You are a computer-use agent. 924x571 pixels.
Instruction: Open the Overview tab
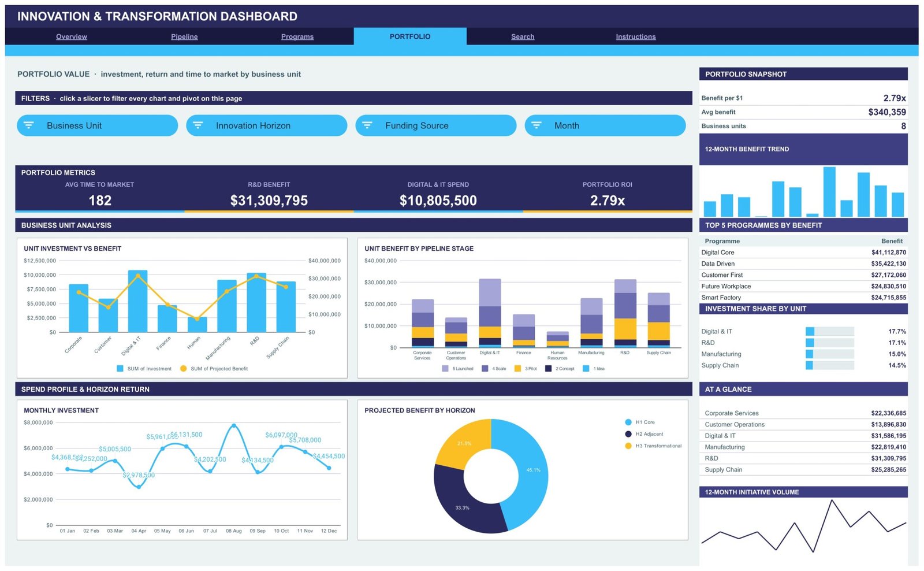coord(72,36)
